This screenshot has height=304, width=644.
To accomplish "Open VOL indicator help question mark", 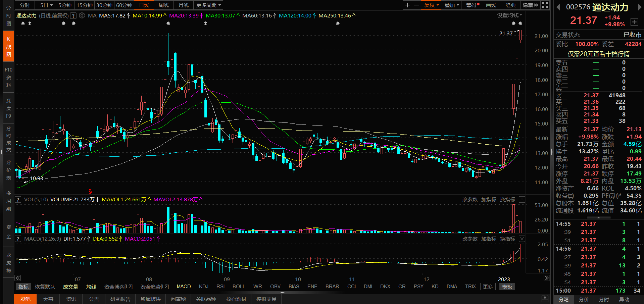I will pyautogui.click(x=18, y=199).
